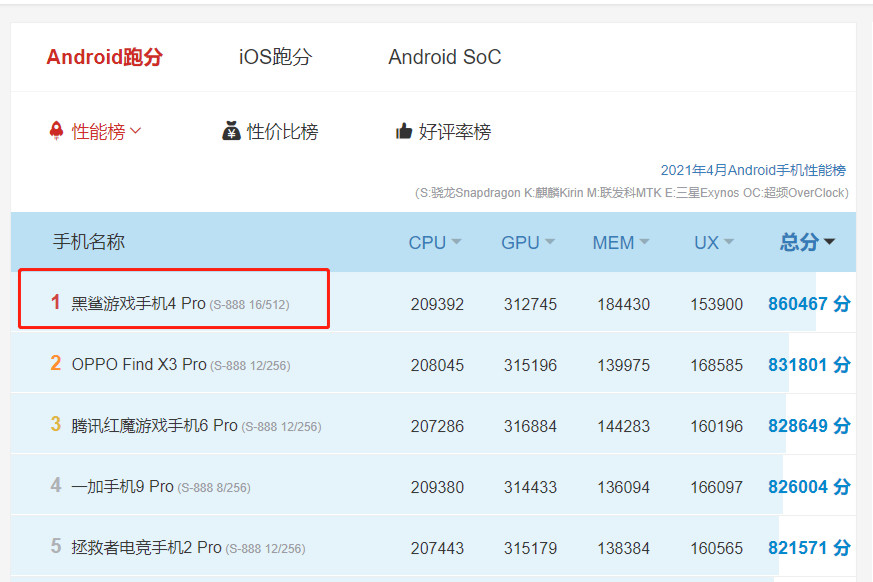Switch to the Android跑分 tab
Image resolution: width=873 pixels, height=582 pixels.
pos(104,57)
